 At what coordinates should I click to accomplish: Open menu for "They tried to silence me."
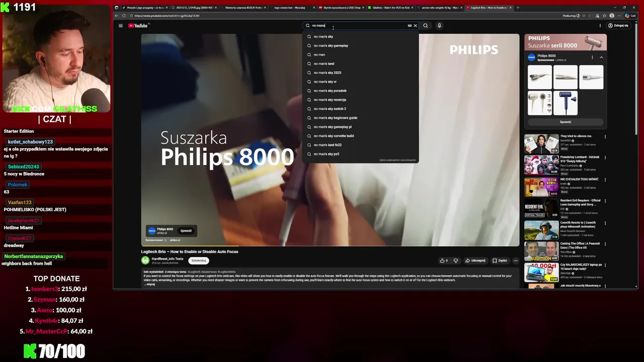click(x=605, y=137)
